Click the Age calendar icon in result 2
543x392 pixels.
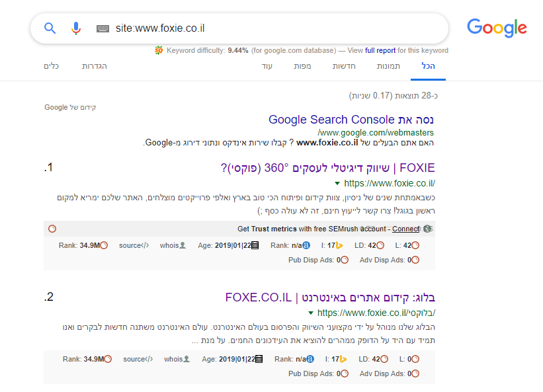point(259,359)
